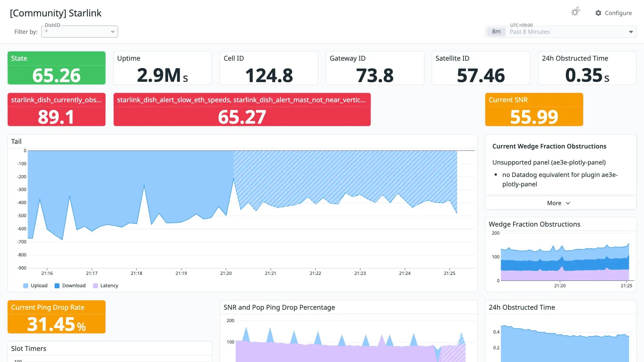The image size is (644, 362).
Task: Click the SNR and Pop Ping Drop Percentage title
Action: pyautogui.click(x=279, y=307)
